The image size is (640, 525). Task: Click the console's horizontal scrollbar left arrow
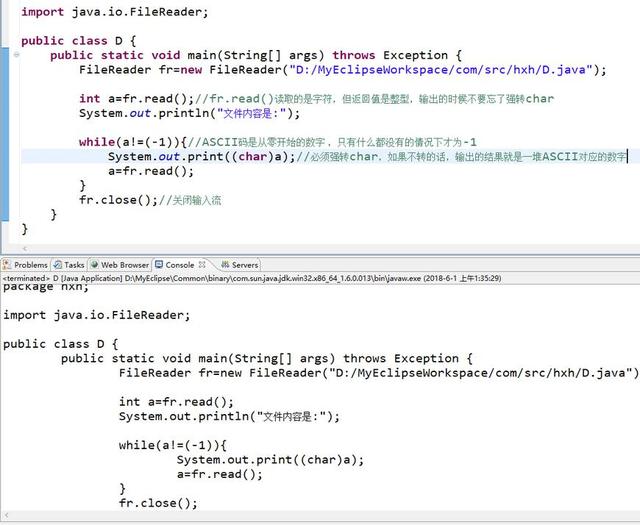(x=6, y=515)
